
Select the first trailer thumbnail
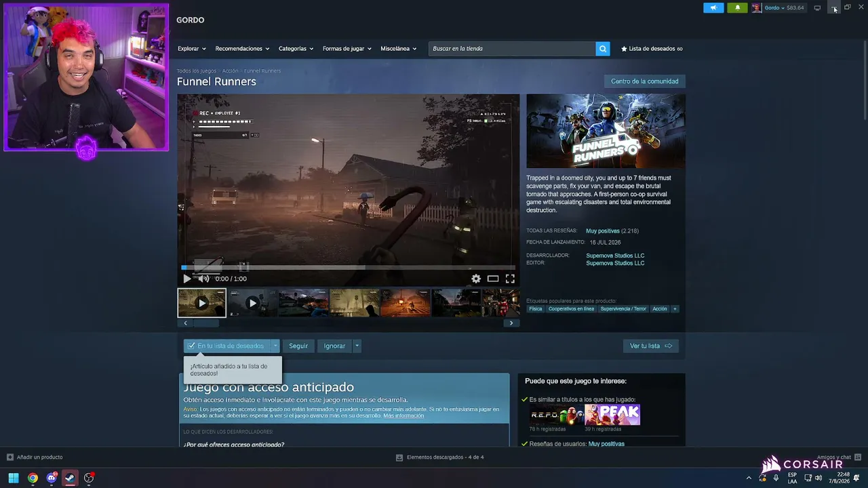point(201,303)
